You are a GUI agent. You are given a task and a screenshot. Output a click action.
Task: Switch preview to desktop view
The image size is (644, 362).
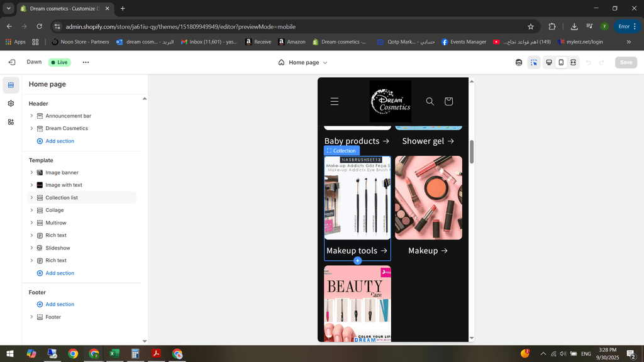[549, 62]
